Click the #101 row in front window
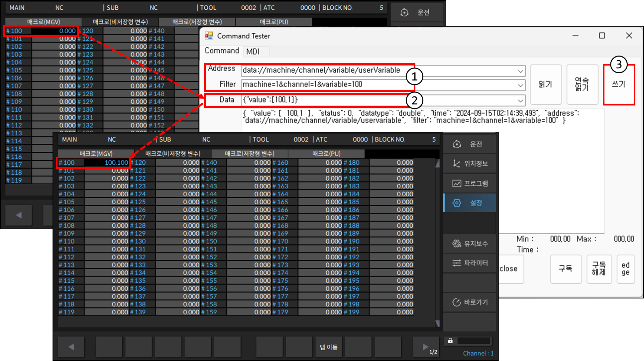The width and height of the screenshot is (644, 361). (93, 170)
